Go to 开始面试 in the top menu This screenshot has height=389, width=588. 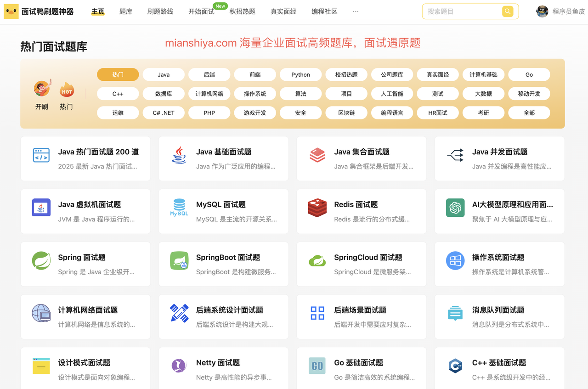201,11
